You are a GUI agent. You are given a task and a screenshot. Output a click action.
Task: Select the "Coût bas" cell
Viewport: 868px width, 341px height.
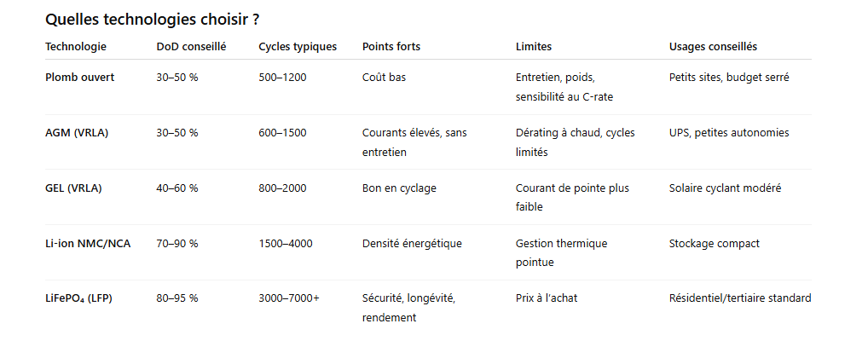pos(384,78)
